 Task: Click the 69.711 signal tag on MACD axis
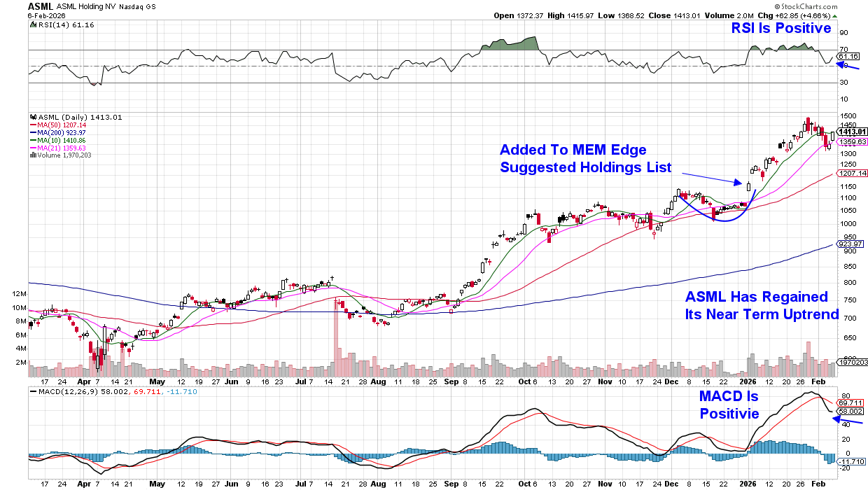tap(850, 404)
